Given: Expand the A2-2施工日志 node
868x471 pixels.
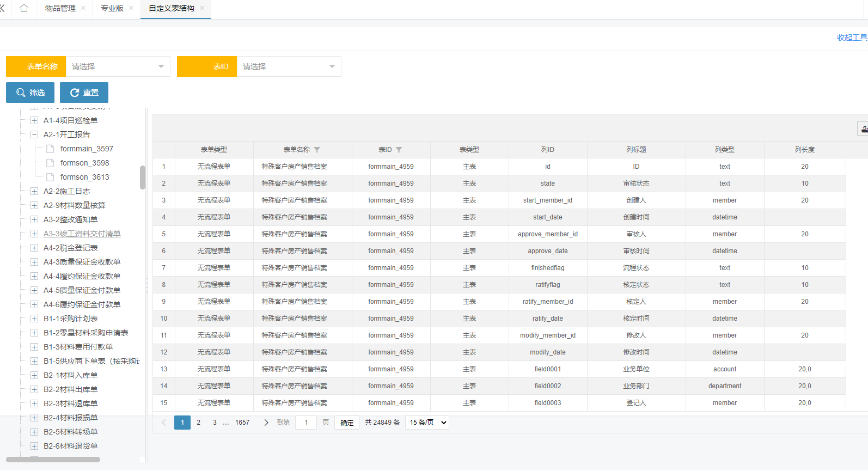Looking at the screenshot, I should point(34,191).
